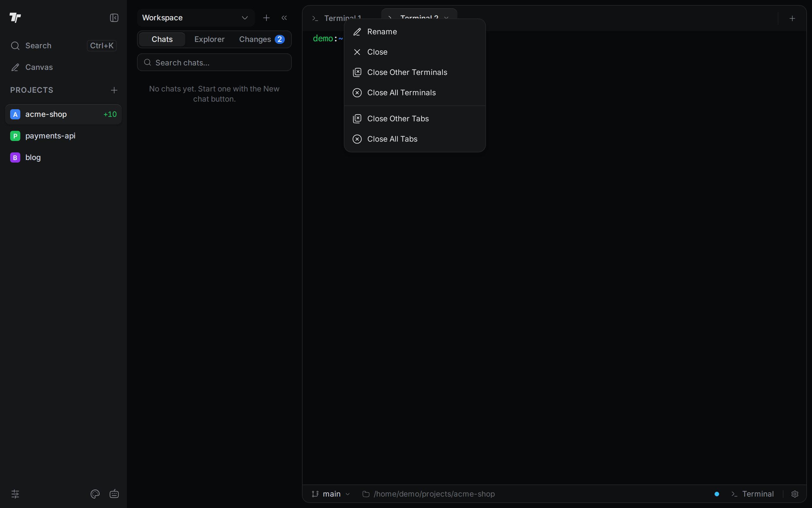Collapse the workspace panel with double chevron
This screenshot has width=812, height=508.
coord(284,17)
